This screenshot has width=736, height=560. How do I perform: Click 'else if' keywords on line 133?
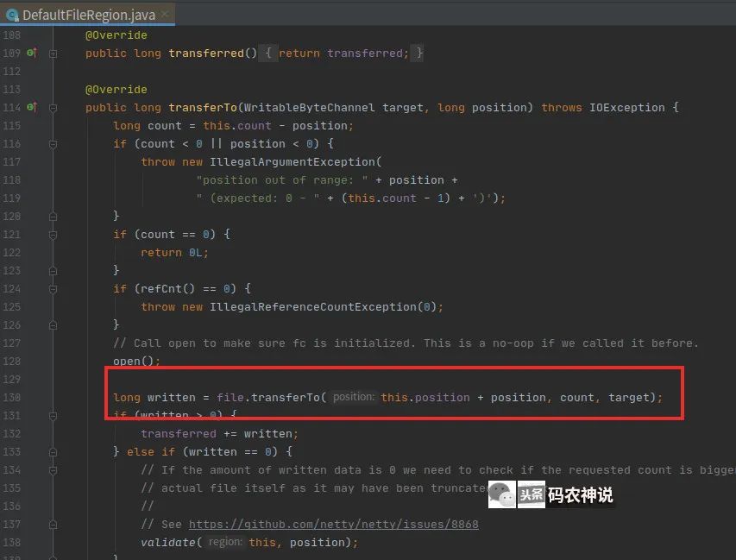(x=151, y=451)
